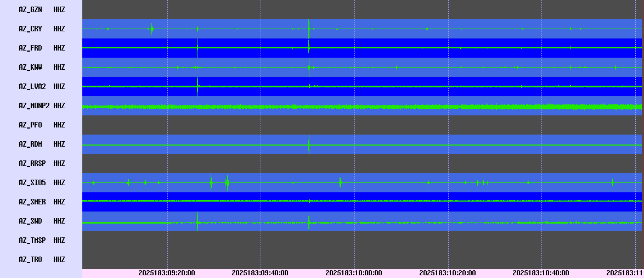Image resolution: width=644 pixels, height=278 pixels.
Task: Click the empty gray AZ_RRSP trace row
Action: (362, 163)
